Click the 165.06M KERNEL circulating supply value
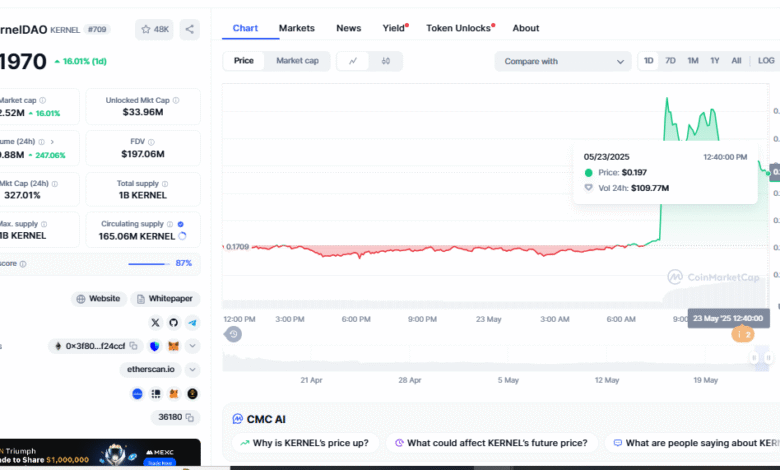This screenshot has height=470, width=780. click(x=136, y=236)
